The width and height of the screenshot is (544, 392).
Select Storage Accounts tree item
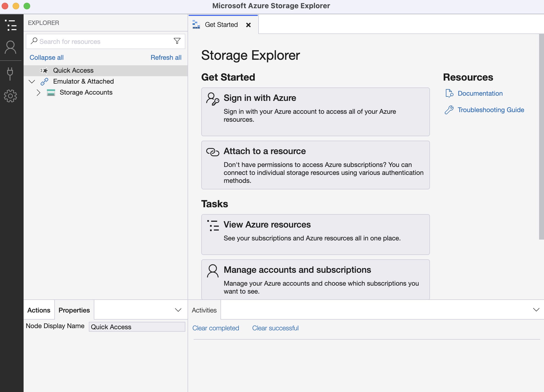(x=106, y=92)
